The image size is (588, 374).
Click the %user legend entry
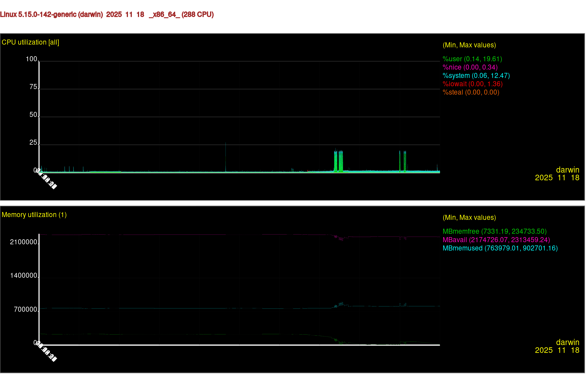pos(472,59)
